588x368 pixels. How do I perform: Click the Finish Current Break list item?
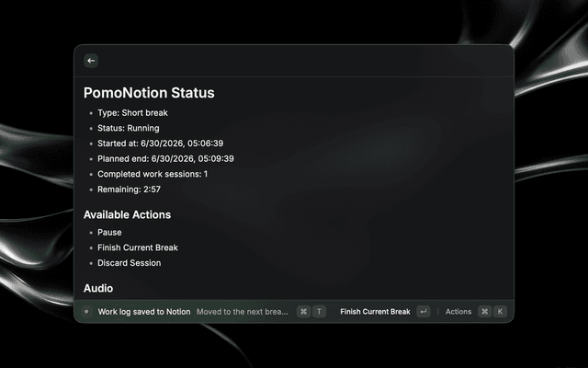pos(138,247)
